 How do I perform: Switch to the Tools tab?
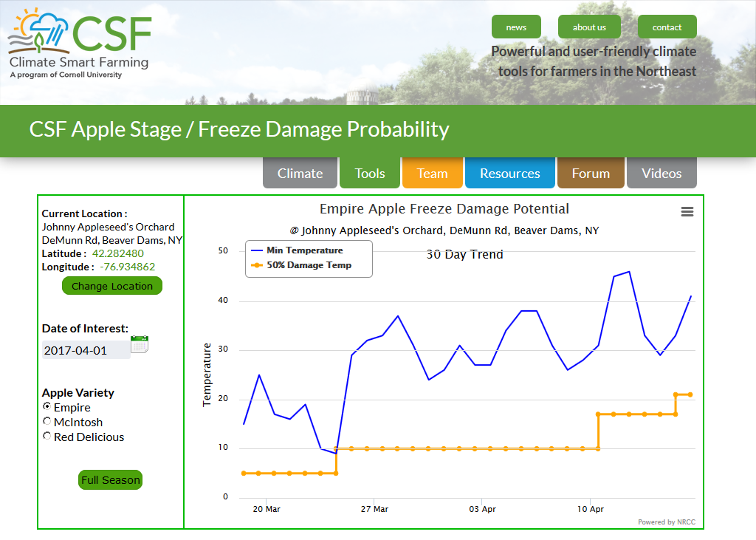point(370,174)
